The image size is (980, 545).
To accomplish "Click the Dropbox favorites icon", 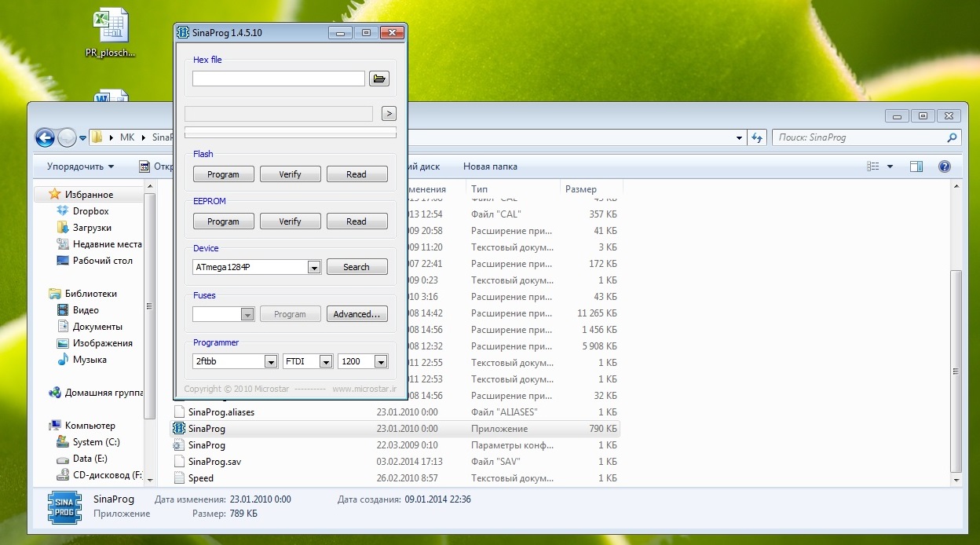I will 63,211.
